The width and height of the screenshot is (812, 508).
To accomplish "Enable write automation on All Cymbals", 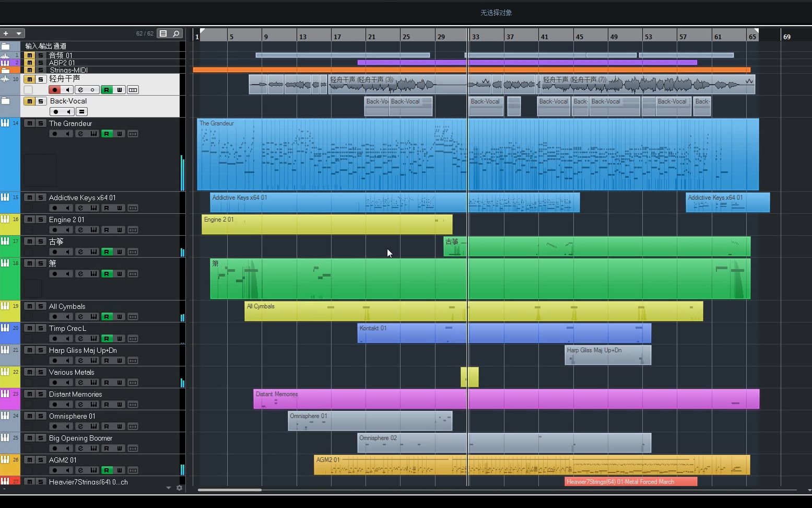I will click(120, 317).
